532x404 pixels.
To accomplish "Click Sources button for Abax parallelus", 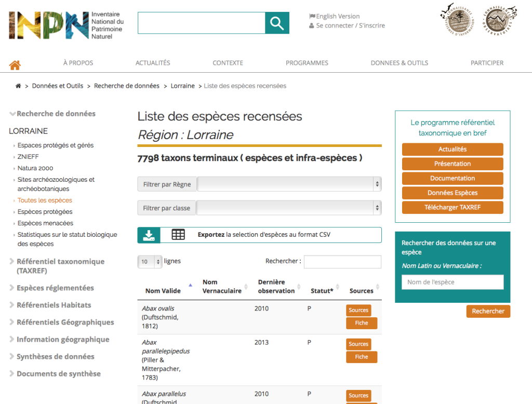I will coord(358,396).
